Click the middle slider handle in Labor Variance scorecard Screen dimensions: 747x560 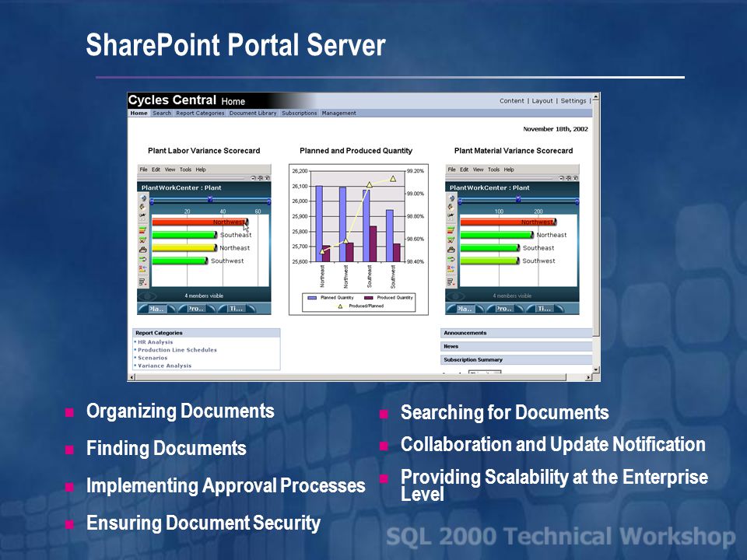click(209, 199)
